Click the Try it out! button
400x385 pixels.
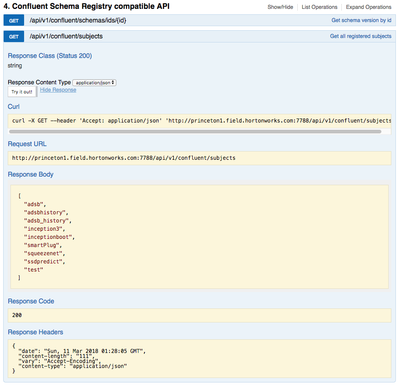coord(22,92)
